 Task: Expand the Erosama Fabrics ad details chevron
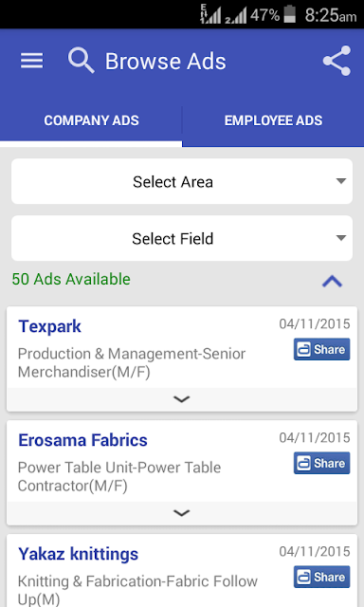(182, 513)
